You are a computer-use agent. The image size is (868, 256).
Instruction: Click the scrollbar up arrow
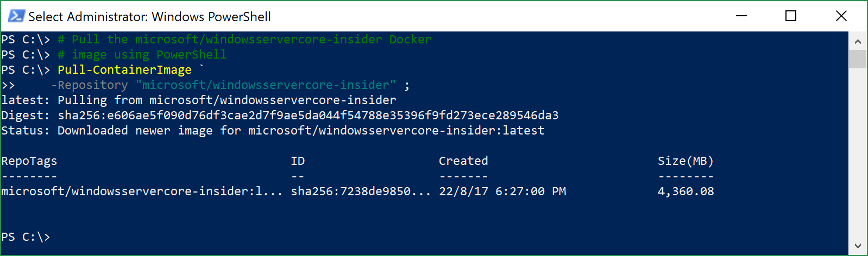coord(858,41)
